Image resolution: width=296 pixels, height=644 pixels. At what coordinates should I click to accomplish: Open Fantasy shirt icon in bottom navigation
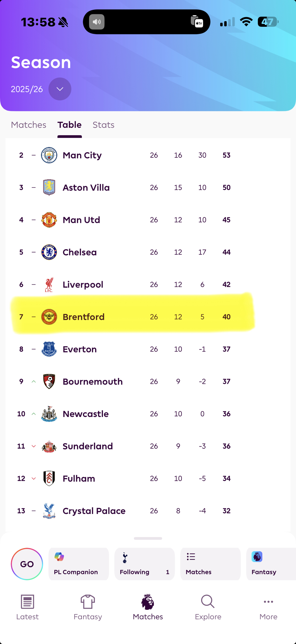88,607
